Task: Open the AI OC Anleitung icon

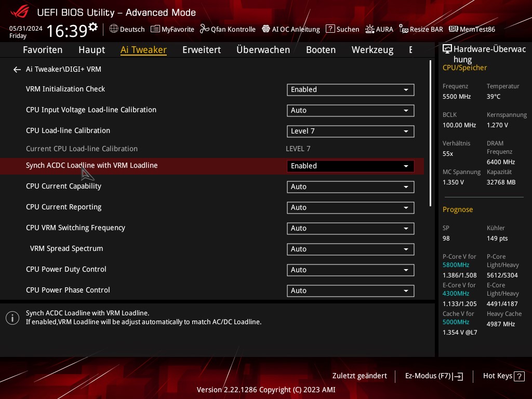Action: [266, 29]
